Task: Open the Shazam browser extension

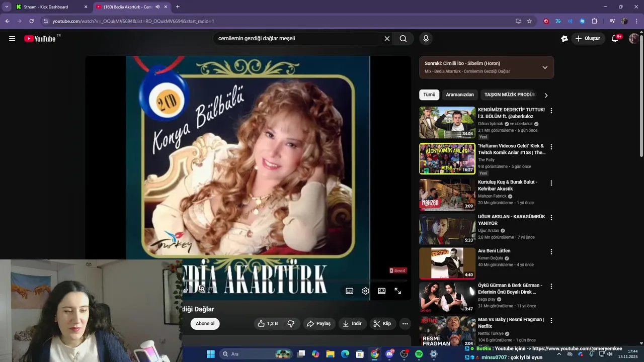Action: (x=582, y=21)
